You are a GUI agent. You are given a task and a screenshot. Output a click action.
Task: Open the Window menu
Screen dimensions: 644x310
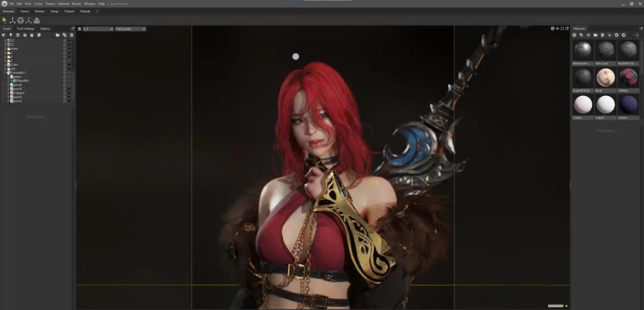[x=89, y=4]
